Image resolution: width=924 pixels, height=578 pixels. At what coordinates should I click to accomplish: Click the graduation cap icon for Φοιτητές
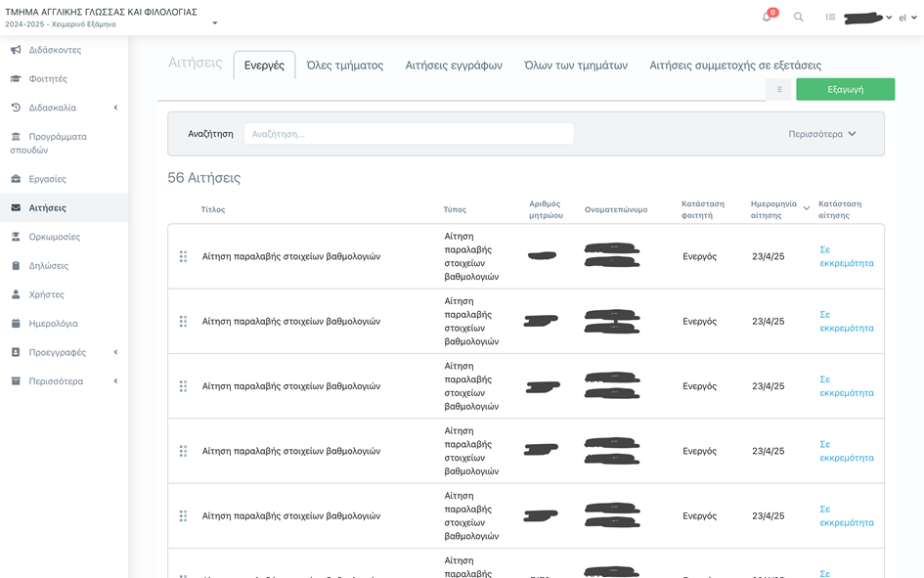[16, 78]
